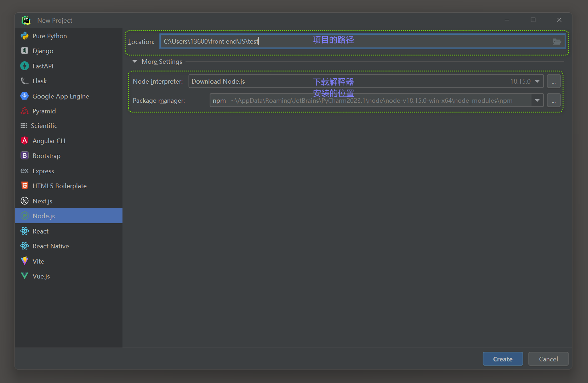588x383 pixels.
Task: Click the FastAPI lightning icon
Action: [24, 66]
